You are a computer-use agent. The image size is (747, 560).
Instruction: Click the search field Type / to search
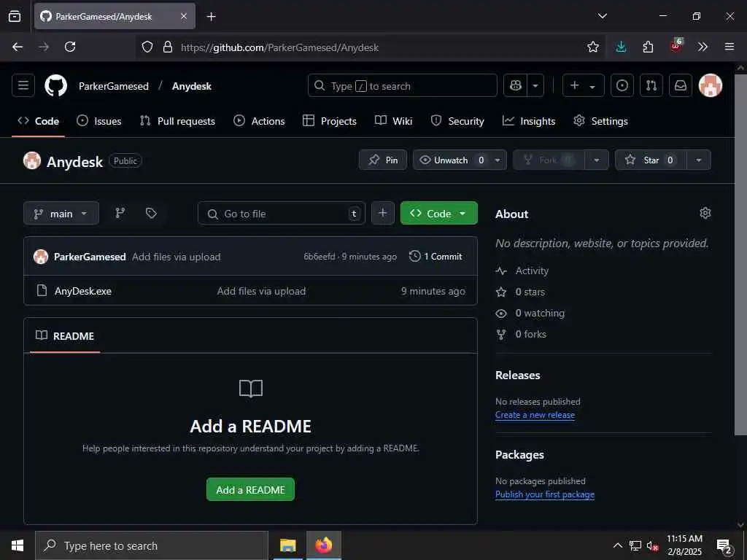coord(403,86)
